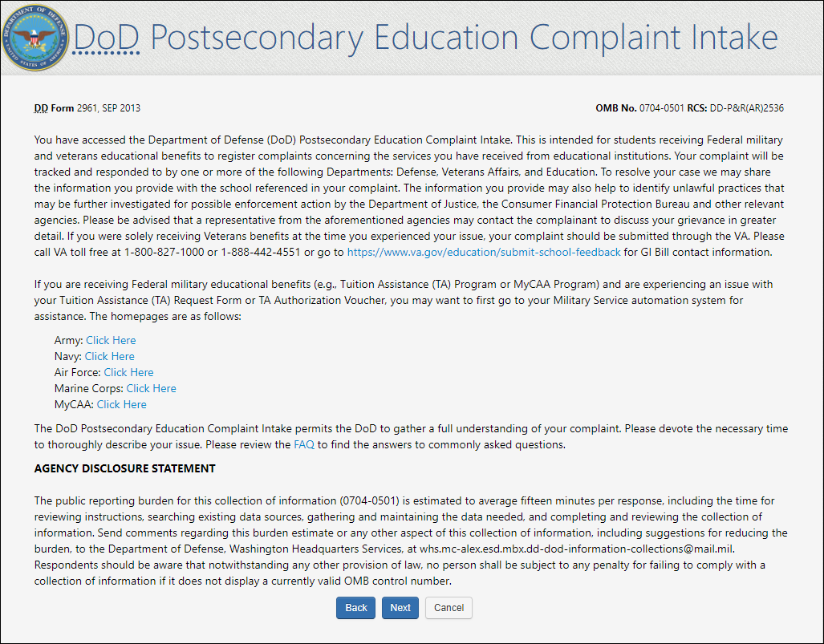
Task: Open the Air Force Click Here link
Action: pyautogui.click(x=128, y=372)
